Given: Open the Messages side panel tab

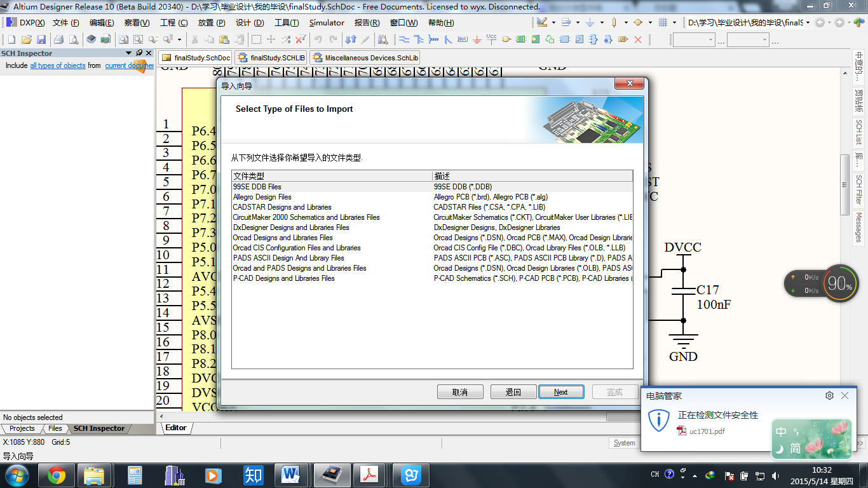Looking at the screenshot, I should (858, 227).
